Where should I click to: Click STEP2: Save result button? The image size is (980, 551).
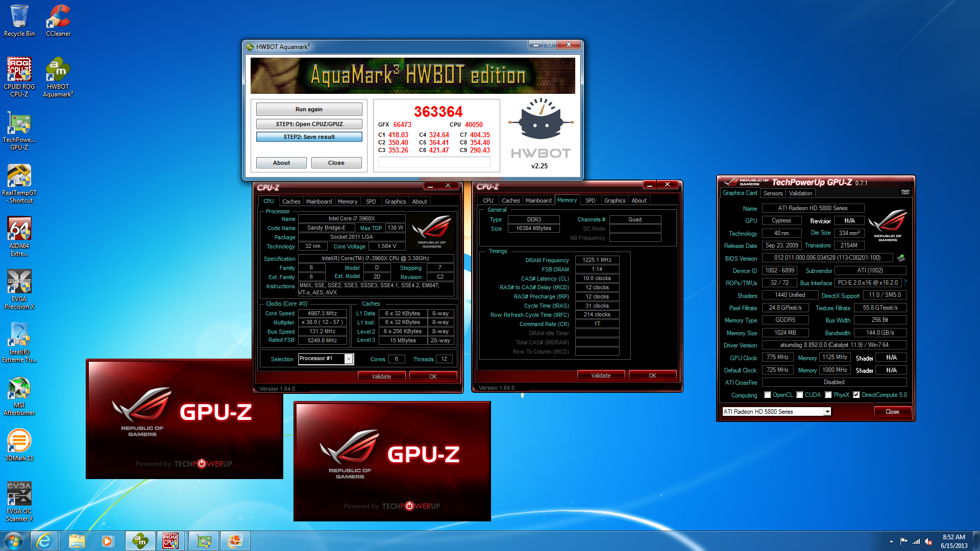click(x=309, y=137)
